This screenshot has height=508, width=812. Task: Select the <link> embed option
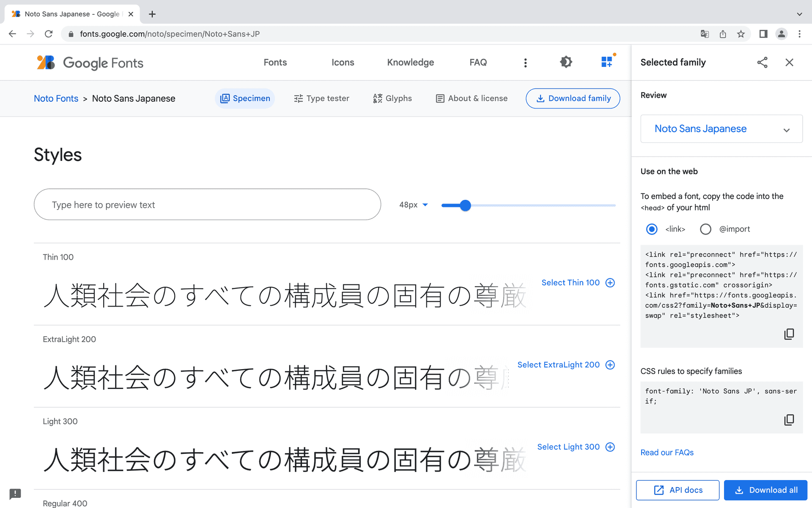(x=652, y=229)
